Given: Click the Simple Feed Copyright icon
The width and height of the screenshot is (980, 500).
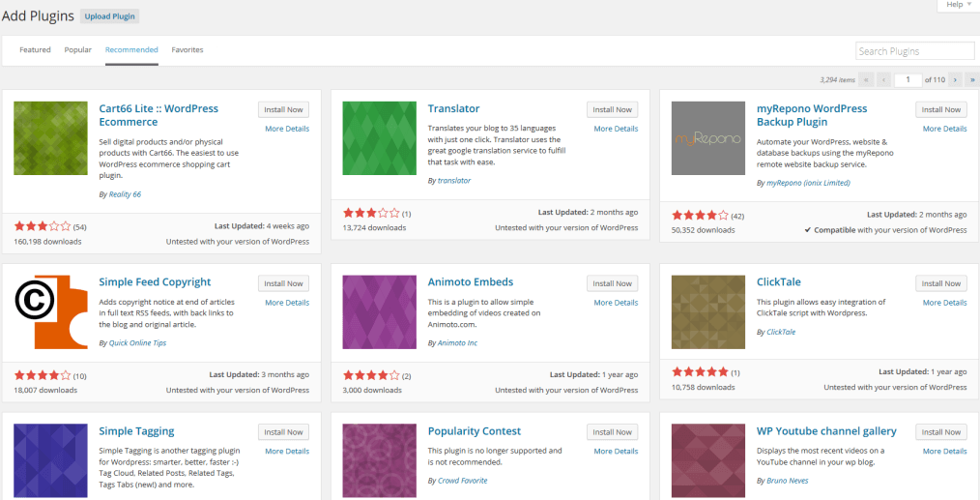Looking at the screenshot, I should point(50,312).
